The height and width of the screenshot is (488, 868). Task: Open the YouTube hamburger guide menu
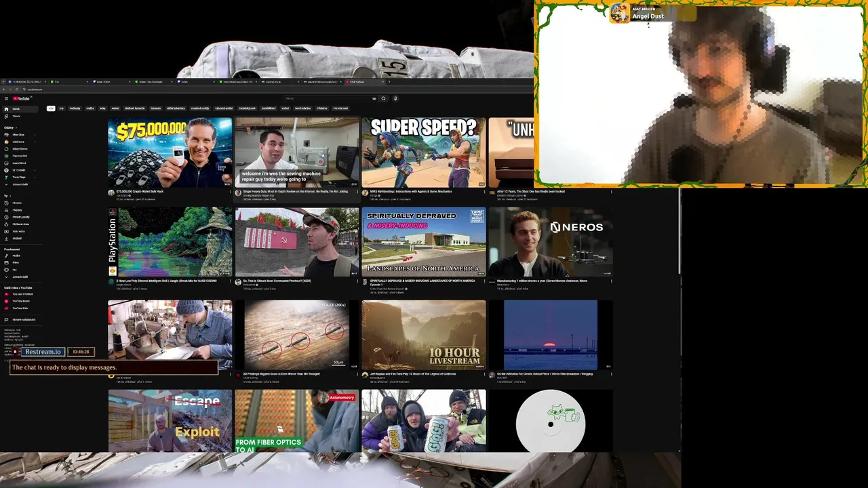6,98
